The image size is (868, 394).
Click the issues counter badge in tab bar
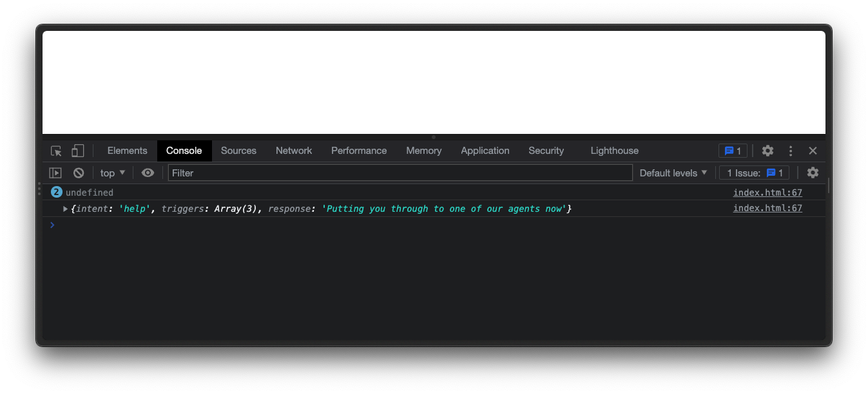[x=733, y=151]
